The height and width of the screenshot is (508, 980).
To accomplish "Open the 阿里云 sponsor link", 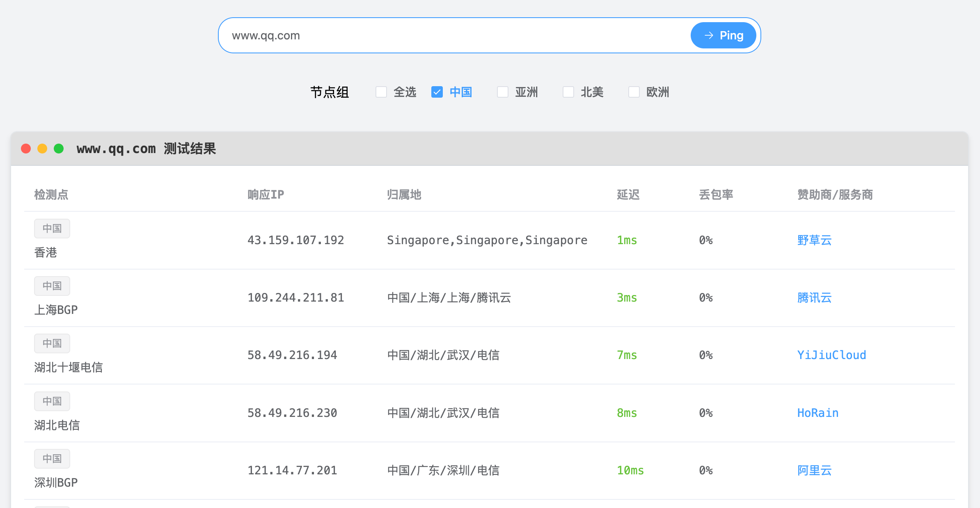I will coord(814,470).
